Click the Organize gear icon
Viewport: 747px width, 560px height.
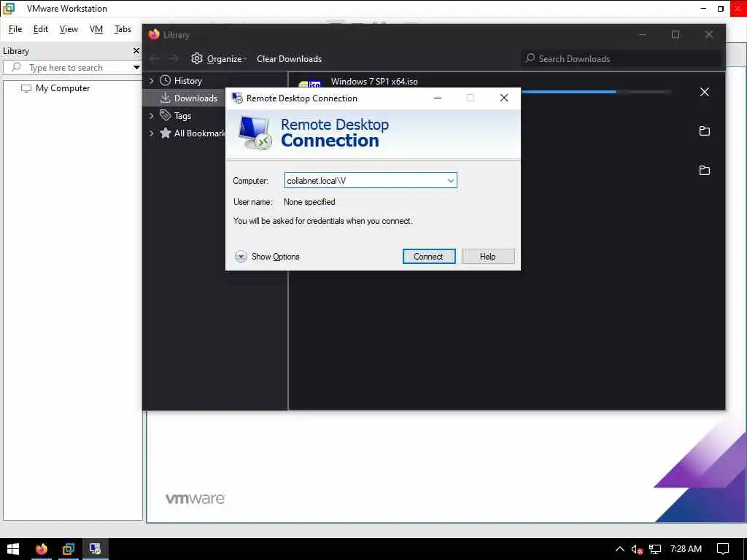point(197,58)
